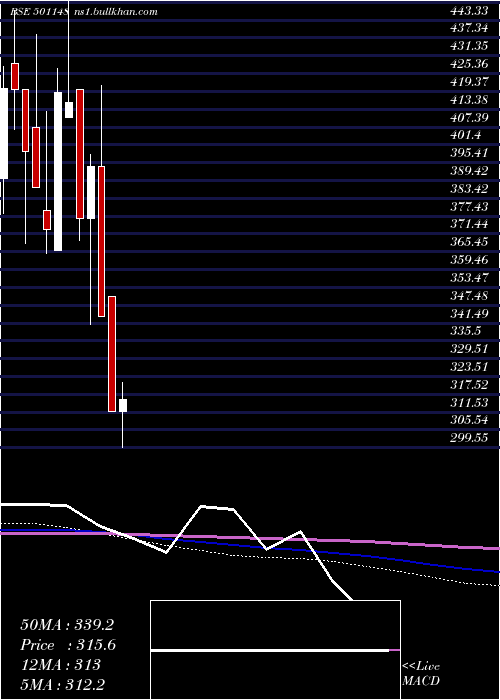Screen dimensions: 500x700
Task: Click the 311.53 axis value
Action: tap(469, 403)
